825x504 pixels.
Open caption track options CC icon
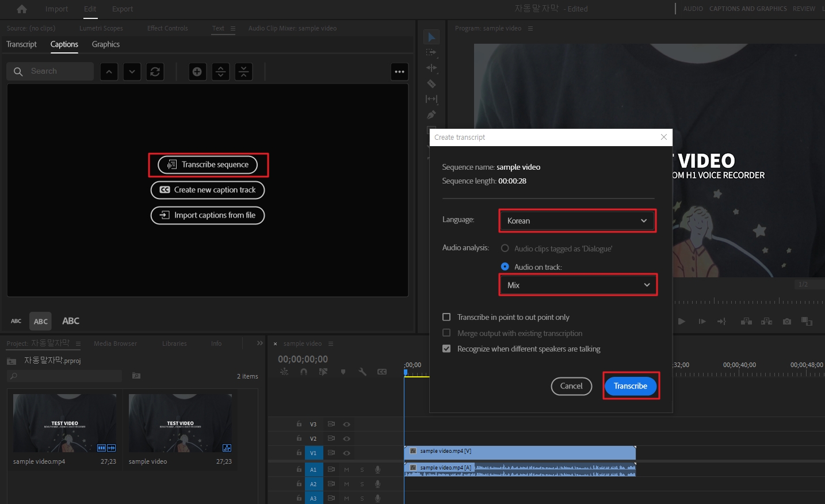[x=382, y=372]
